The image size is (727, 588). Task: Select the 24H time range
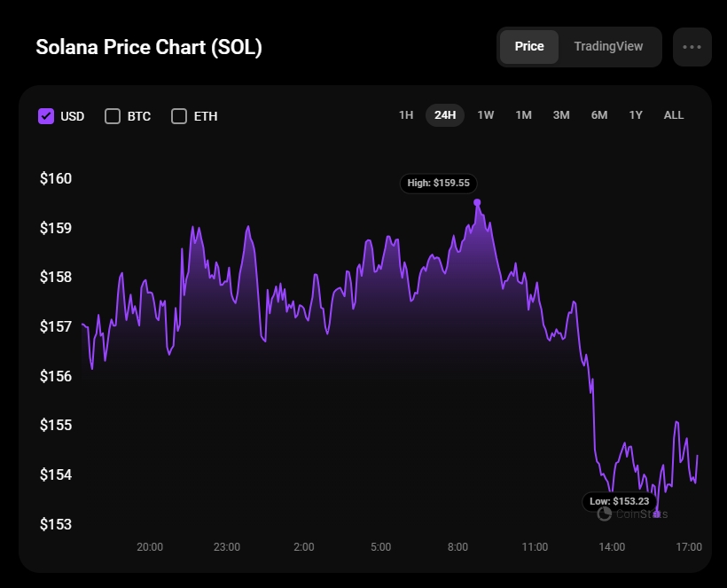pos(445,115)
